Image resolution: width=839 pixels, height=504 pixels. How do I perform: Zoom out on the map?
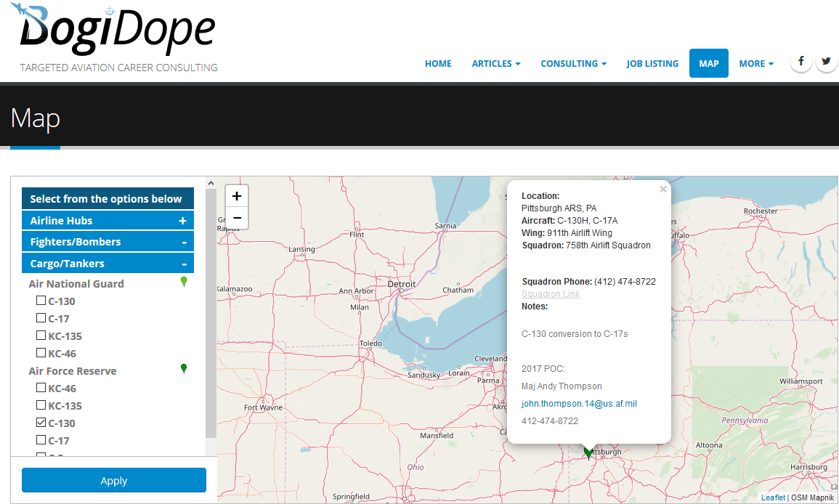(x=237, y=218)
